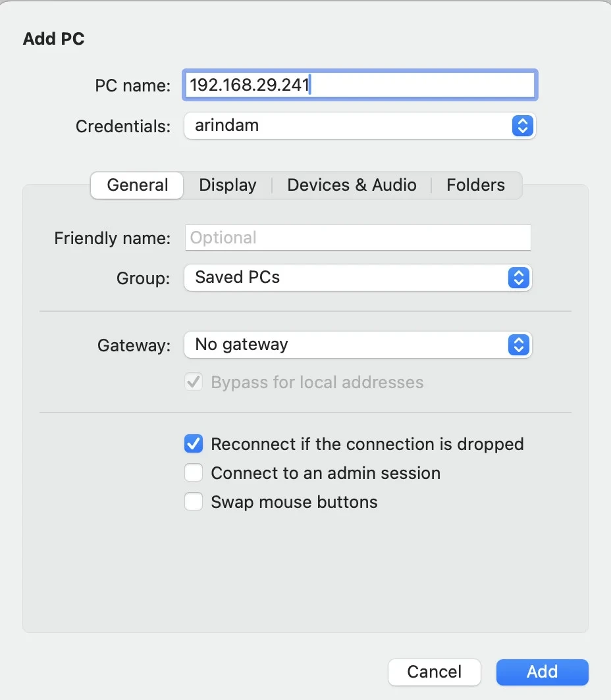Open the Group dropdown showing Saved PCs
This screenshot has height=700, width=611.
[x=358, y=278]
